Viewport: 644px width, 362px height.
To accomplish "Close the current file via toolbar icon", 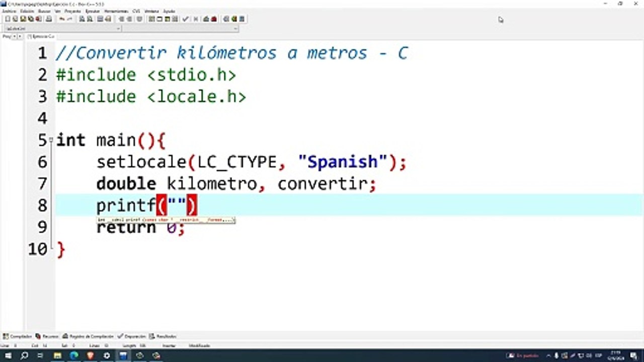I will click(x=39, y=19).
